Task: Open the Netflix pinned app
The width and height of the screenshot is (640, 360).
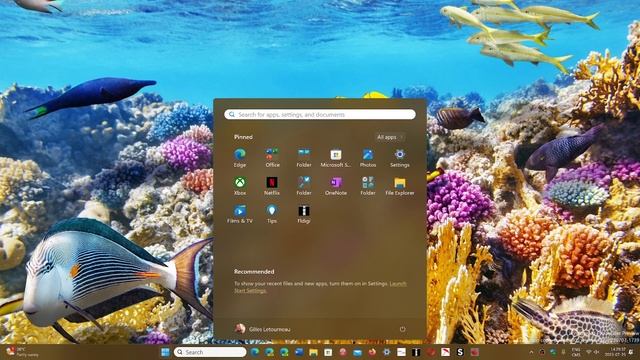Action: click(272, 186)
